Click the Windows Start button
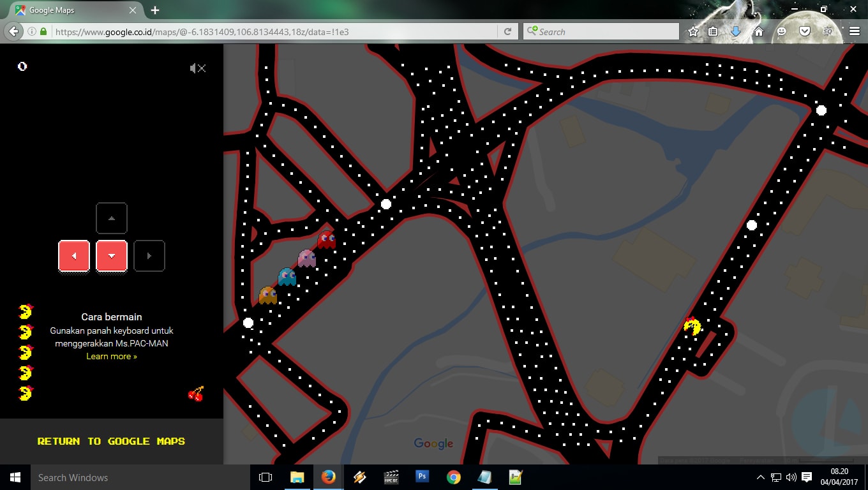The image size is (868, 490). [x=15, y=477]
